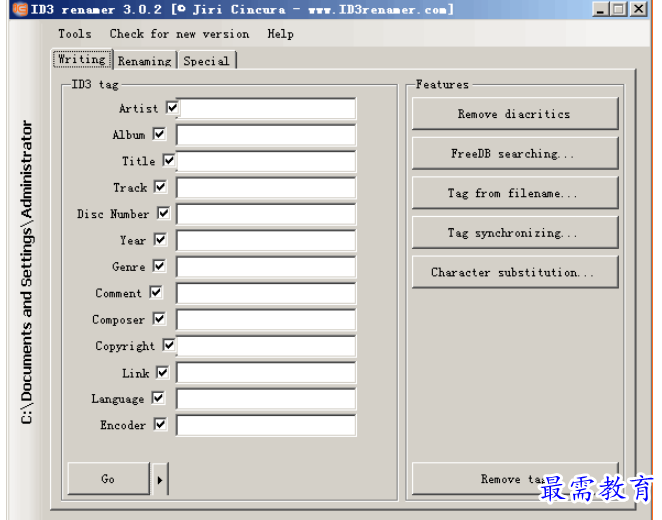Open FreeDB searching dialog
The image size is (662, 520).
coord(515,153)
